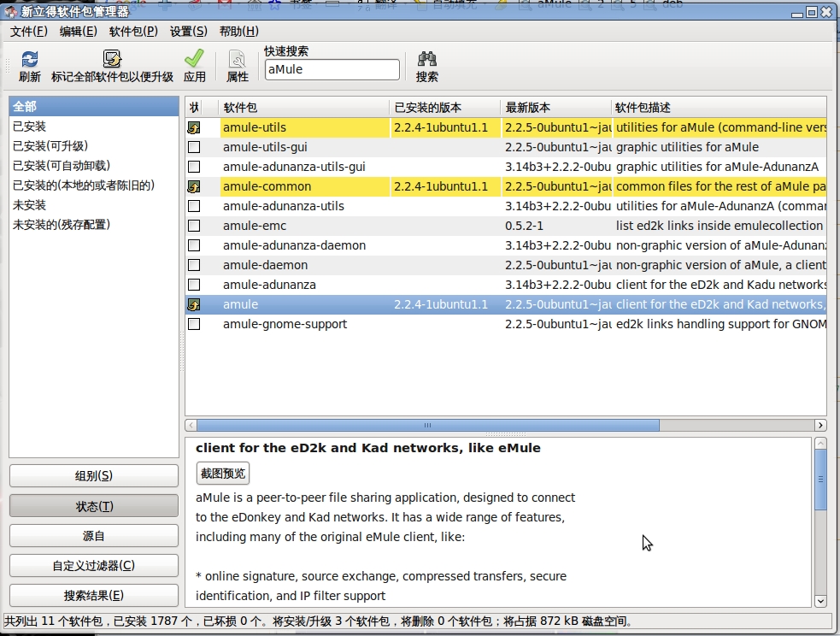Open the 软件包(P) menu
This screenshot has width=840, height=636.
click(133, 31)
